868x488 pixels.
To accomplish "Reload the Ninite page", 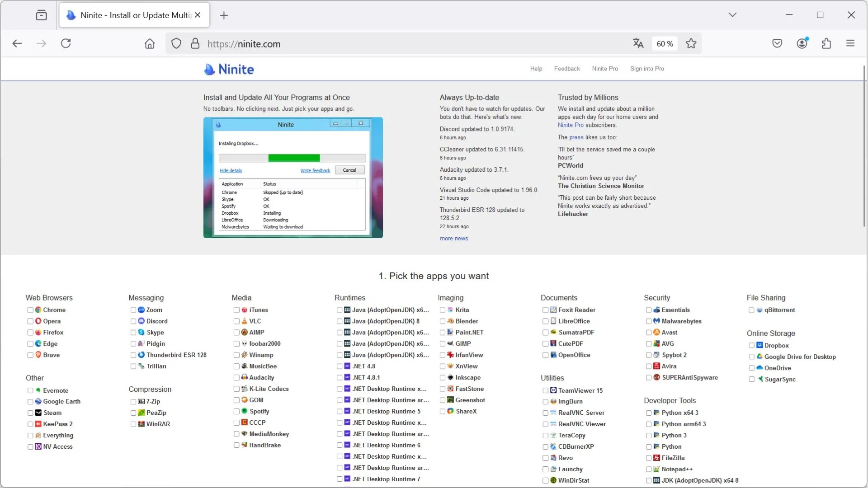I will pyautogui.click(x=66, y=43).
